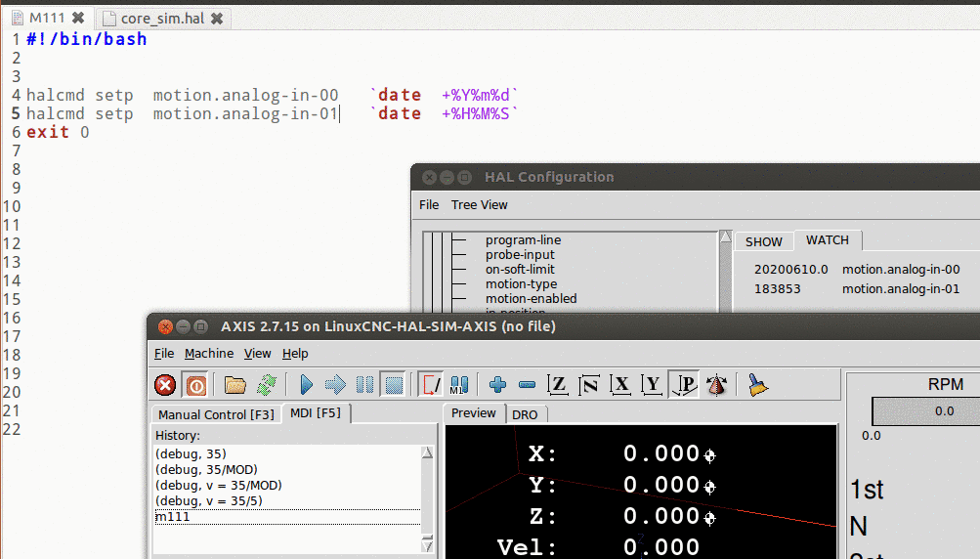Pause program execution in the toolbar

coord(363,385)
